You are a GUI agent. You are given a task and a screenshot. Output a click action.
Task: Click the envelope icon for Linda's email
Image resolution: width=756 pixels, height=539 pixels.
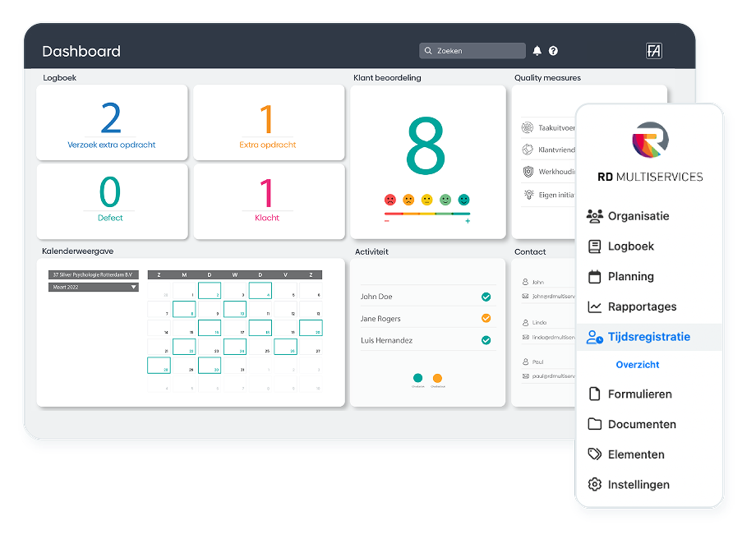point(526,338)
